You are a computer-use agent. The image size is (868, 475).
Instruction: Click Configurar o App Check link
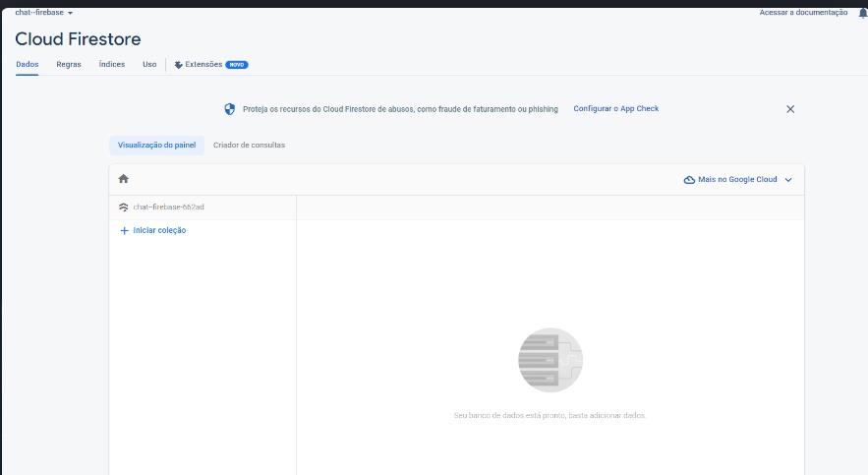(615, 108)
